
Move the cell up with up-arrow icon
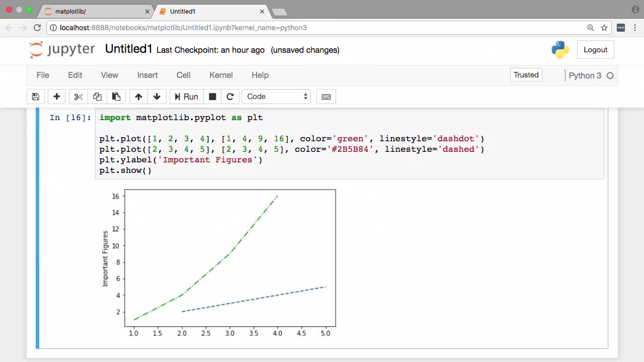(138, 97)
